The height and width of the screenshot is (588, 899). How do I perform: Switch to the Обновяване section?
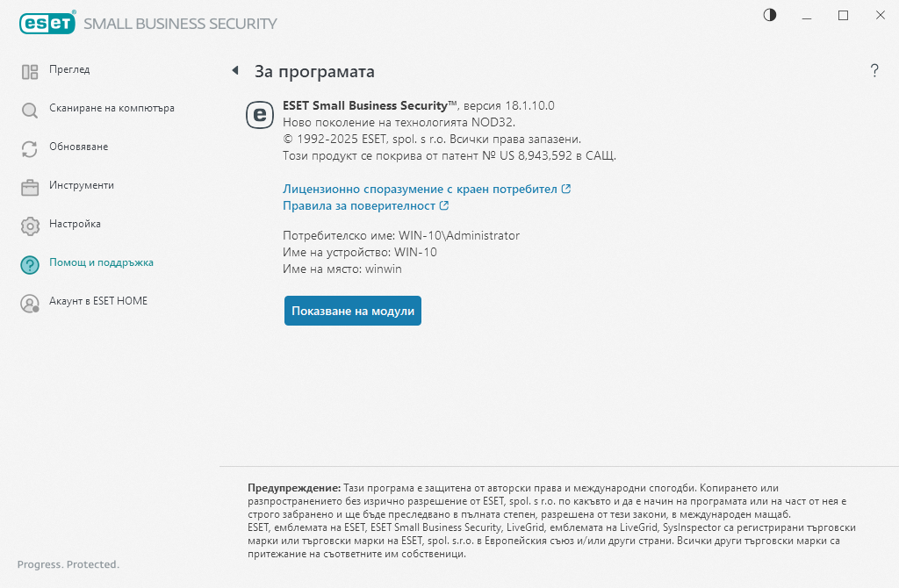82,147
